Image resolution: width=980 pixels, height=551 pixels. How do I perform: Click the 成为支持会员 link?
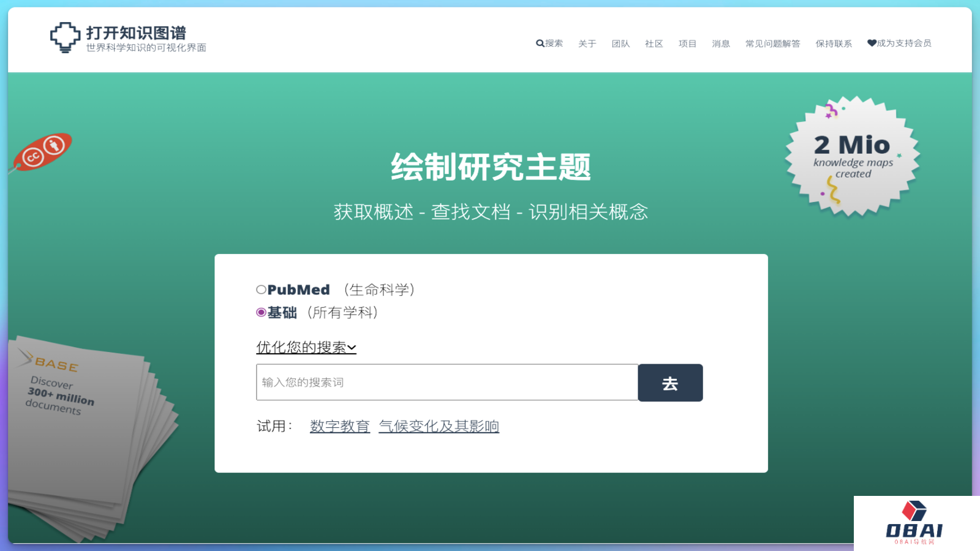click(903, 43)
